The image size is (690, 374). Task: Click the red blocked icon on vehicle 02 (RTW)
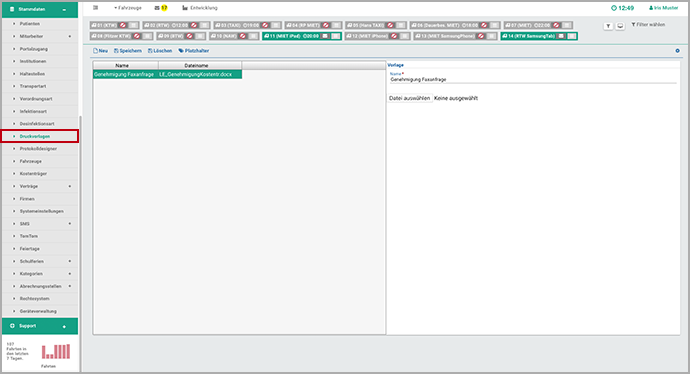[x=194, y=26]
